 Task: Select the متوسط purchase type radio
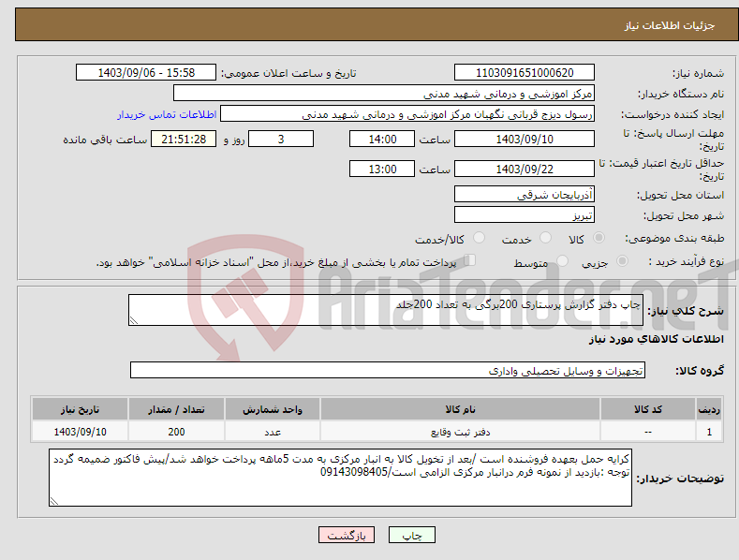click(562, 260)
